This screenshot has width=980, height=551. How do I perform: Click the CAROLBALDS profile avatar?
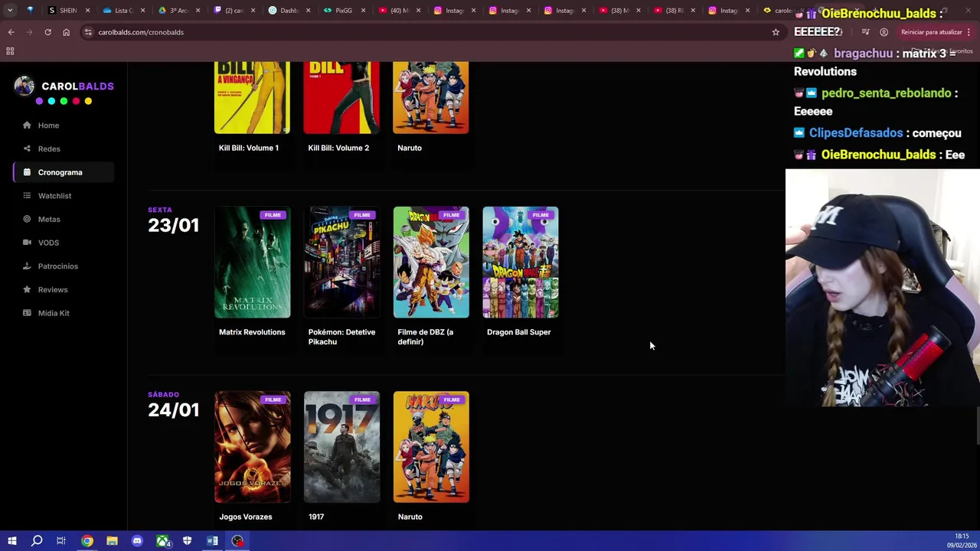24,86
